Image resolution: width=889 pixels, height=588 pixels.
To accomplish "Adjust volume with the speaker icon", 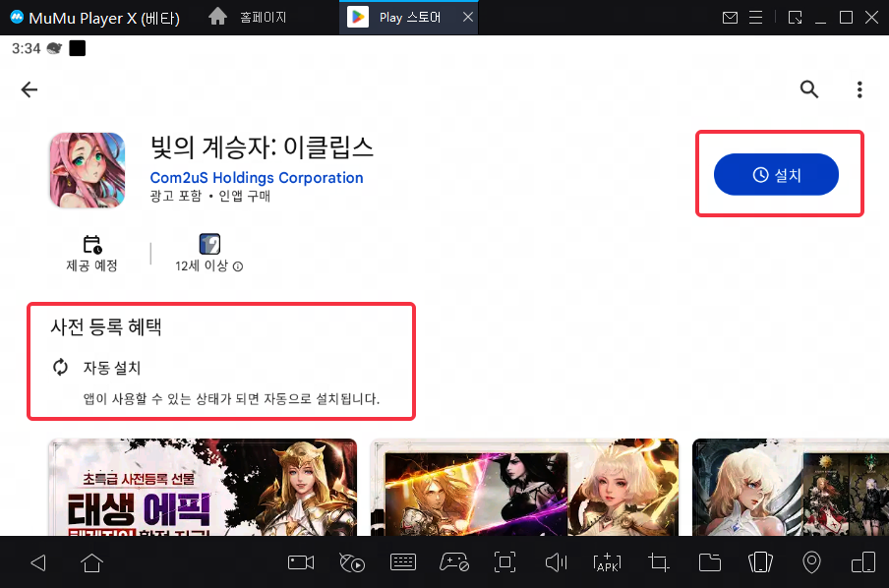I will (x=557, y=562).
